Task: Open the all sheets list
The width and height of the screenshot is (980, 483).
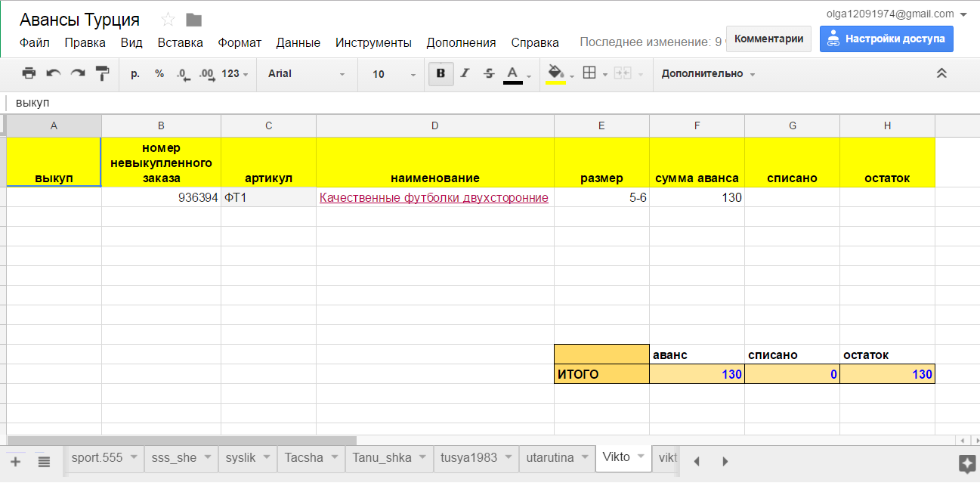Action: (44, 461)
